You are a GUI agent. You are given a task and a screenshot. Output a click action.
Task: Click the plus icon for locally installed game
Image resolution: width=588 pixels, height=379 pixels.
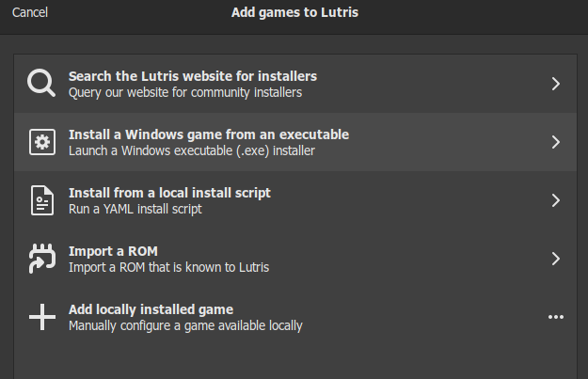[x=42, y=317]
